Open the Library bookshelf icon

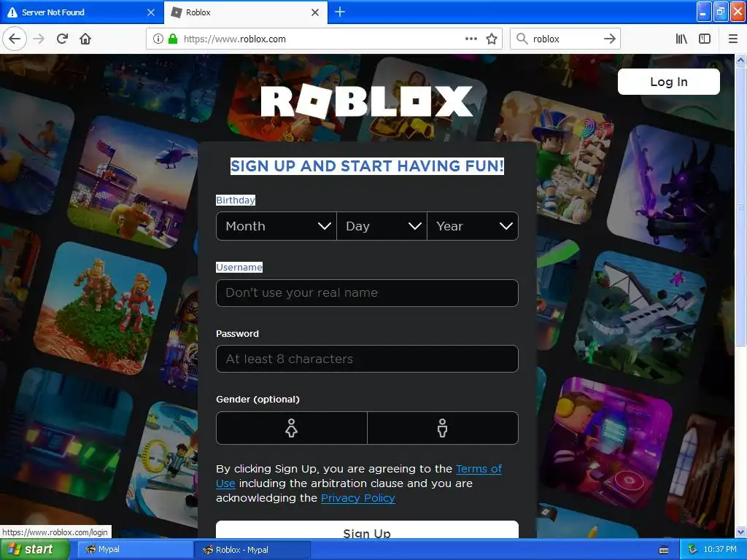pos(681,39)
